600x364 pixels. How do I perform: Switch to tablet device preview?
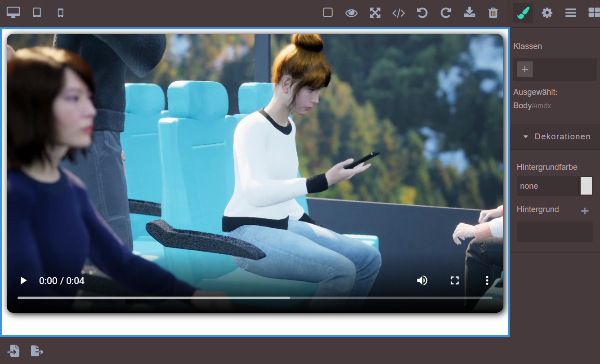pyautogui.click(x=37, y=13)
